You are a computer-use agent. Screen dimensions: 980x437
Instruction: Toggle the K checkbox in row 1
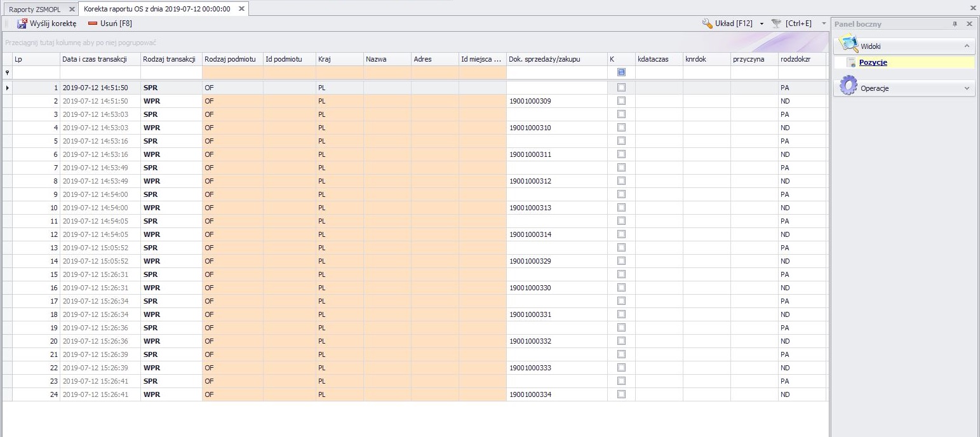click(621, 88)
